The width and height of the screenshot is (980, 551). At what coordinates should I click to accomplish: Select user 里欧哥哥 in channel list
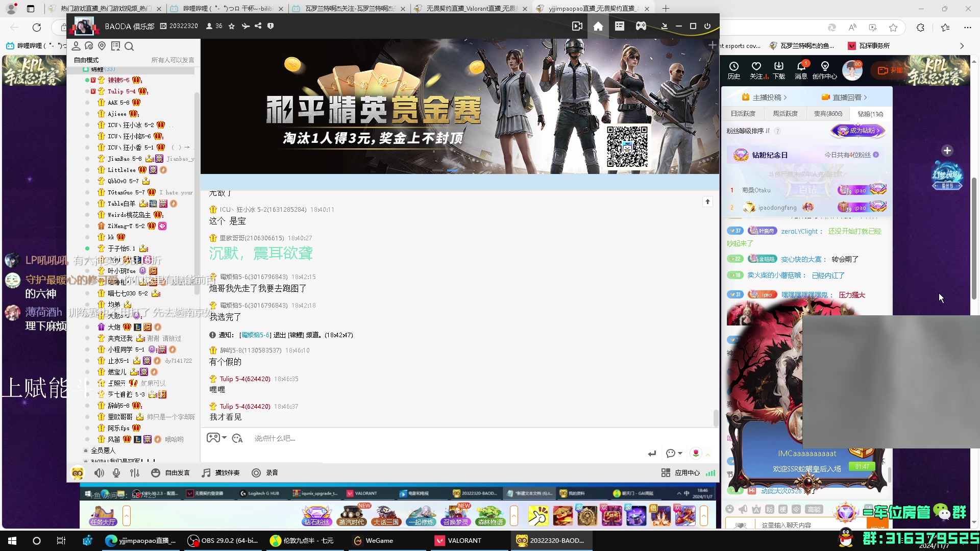(x=120, y=417)
